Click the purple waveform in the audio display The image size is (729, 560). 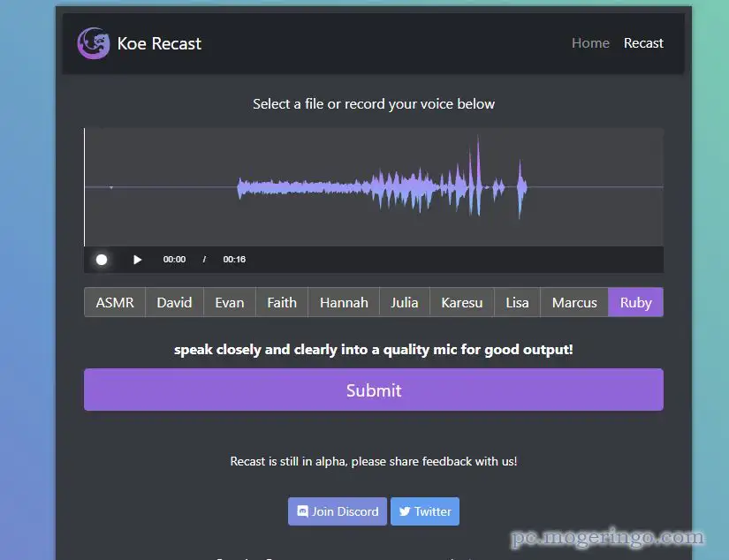click(x=382, y=187)
